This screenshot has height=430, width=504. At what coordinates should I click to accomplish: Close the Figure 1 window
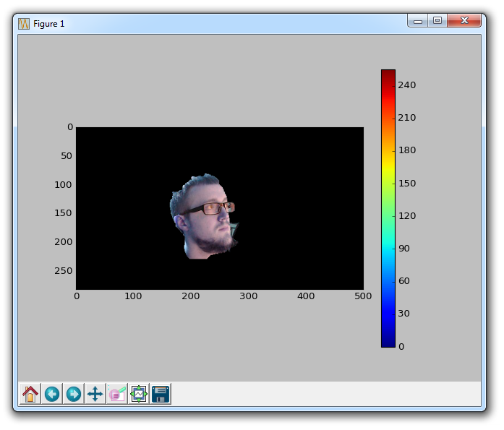tap(464, 22)
